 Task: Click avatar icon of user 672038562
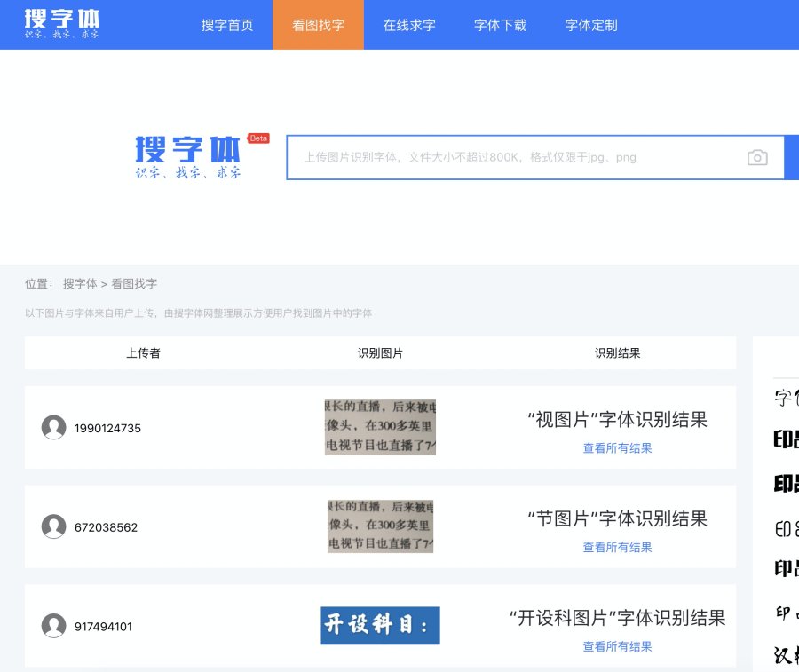[54, 527]
